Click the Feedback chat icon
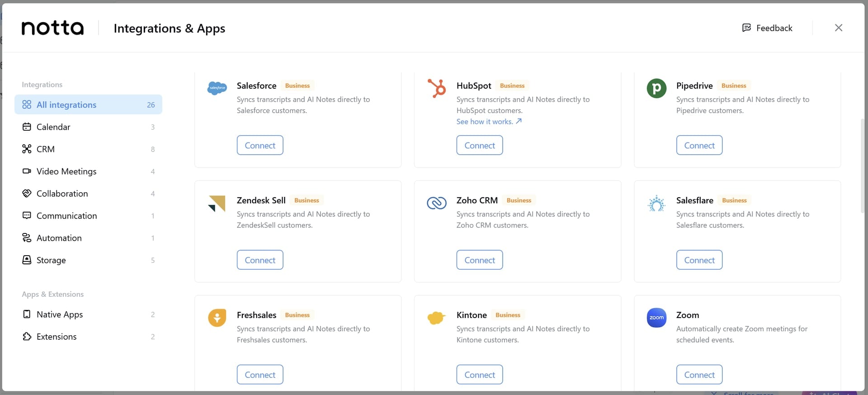 click(746, 28)
